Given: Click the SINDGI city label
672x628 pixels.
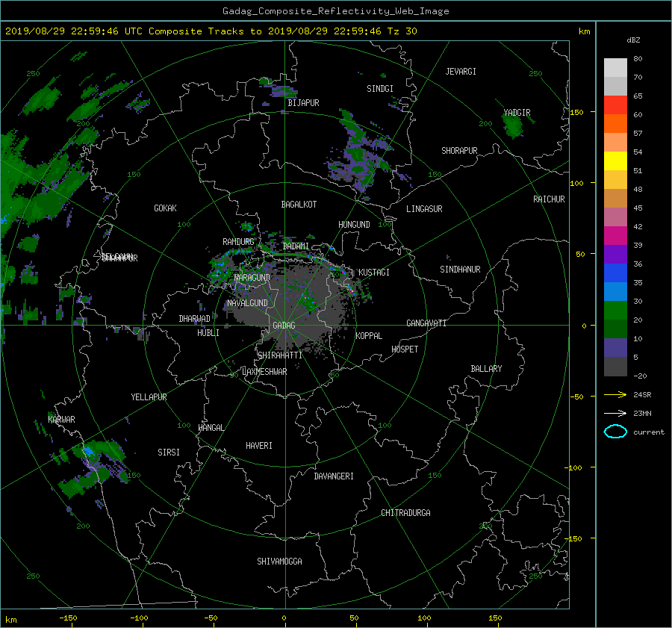Looking at the screenshot, I should [x=380, y=89].
